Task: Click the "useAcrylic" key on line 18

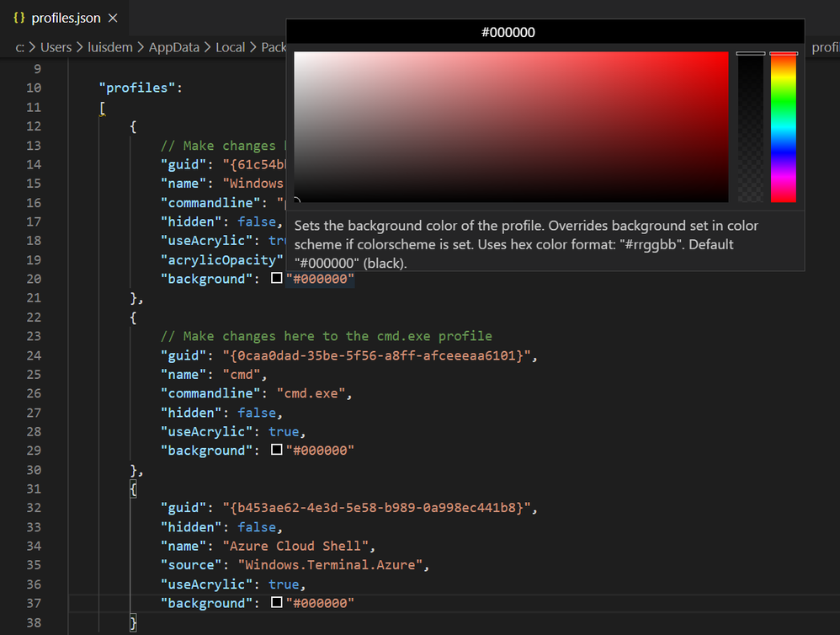Action: (206, 241)
